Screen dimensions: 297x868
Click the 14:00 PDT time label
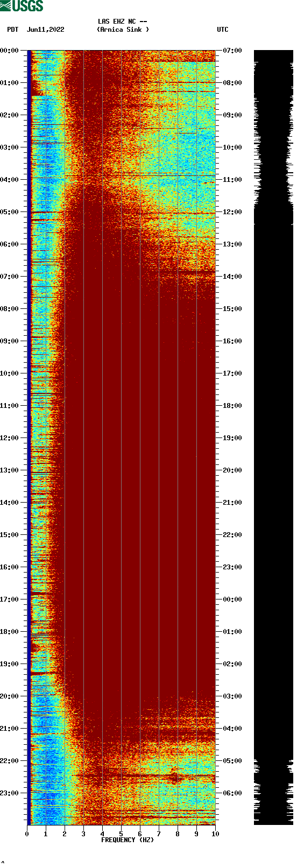[10, 503]
